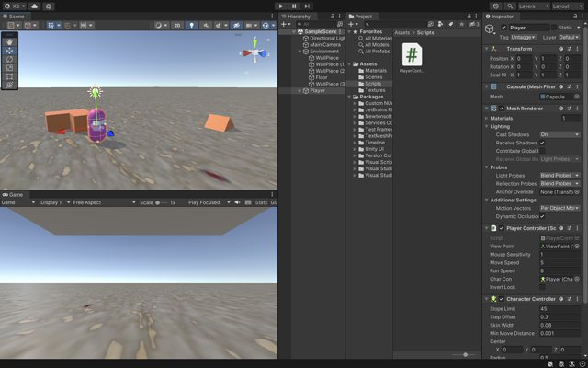This screenshot has width=588, height=368.
Task: Enable Invert Look checkbox
Action: click(542, 287)
